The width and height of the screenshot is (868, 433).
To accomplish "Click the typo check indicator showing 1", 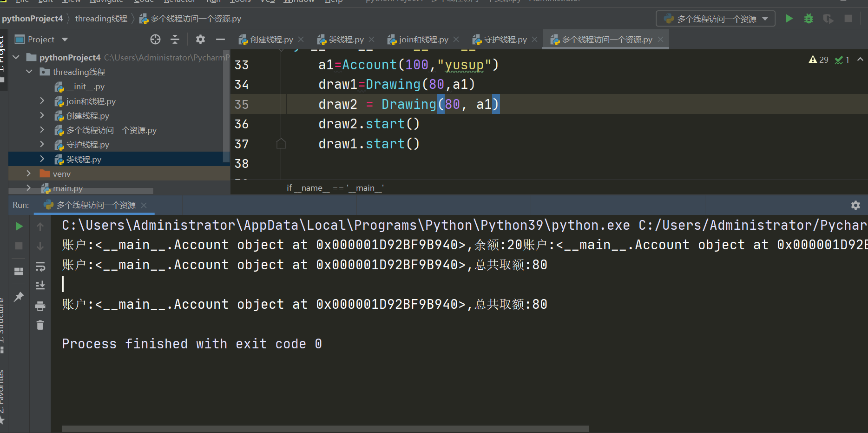I will 842,60.
